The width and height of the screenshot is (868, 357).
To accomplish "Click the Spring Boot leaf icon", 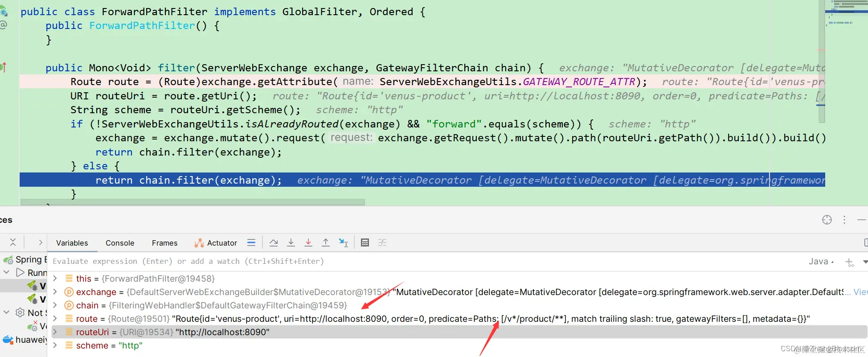I will [8, 259].
